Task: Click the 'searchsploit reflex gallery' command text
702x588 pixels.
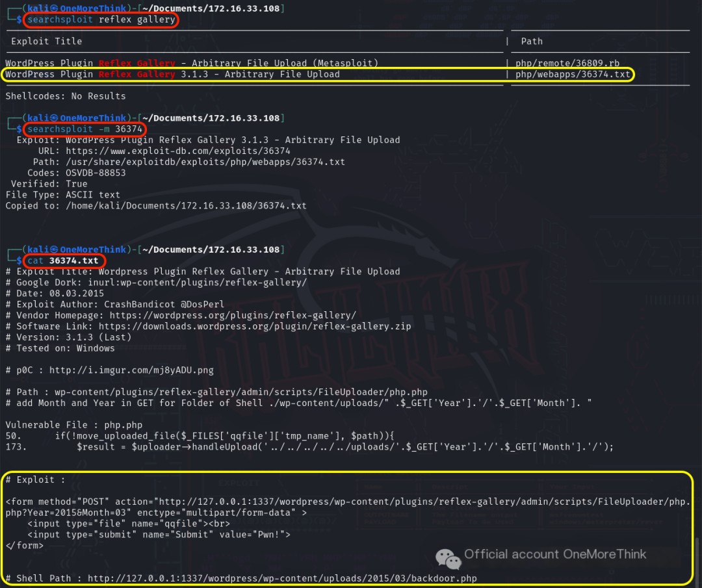Action: pos(101,19)
